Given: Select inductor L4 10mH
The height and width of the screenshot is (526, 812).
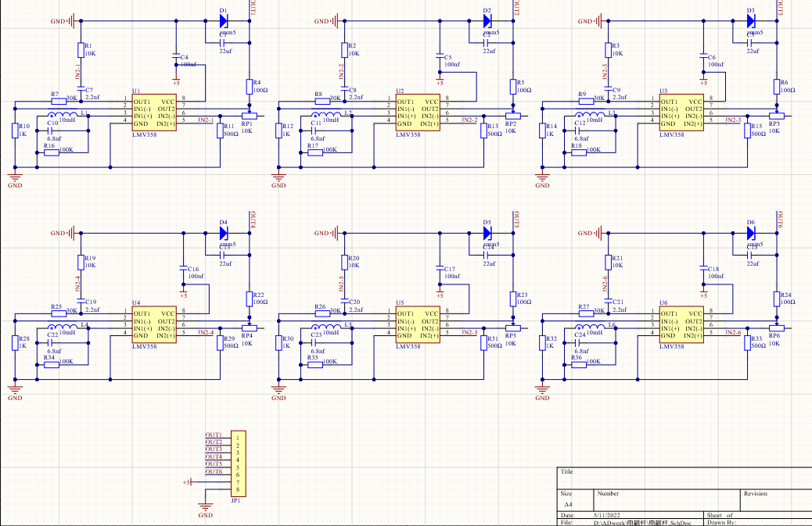Looking at the screenshot, I should click(63, 327).
